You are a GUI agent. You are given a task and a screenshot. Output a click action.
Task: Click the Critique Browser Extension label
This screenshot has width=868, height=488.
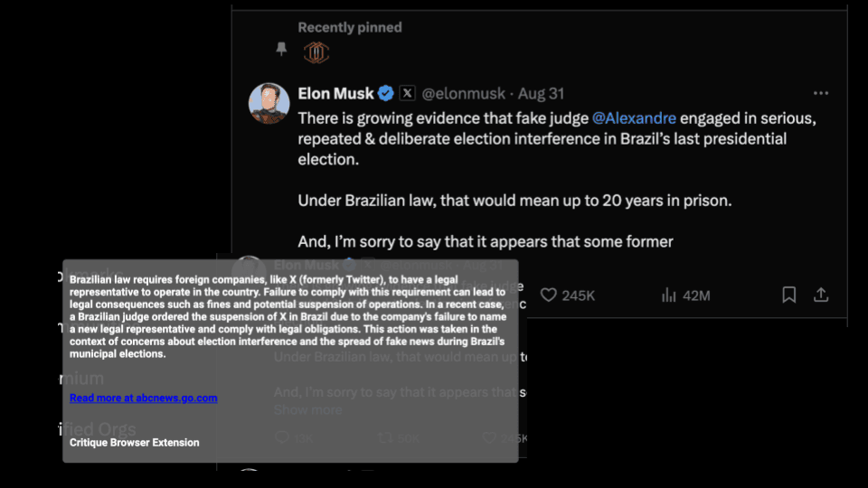click(x=134, y=443)
